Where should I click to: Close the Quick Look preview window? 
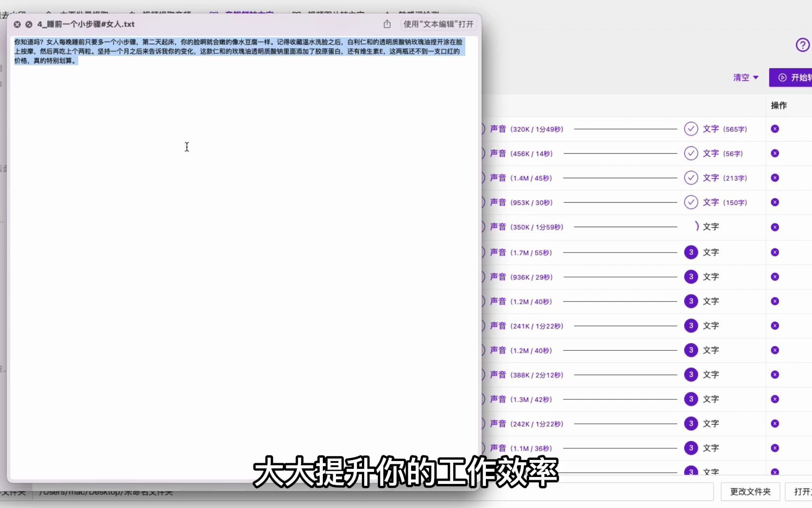17,24
